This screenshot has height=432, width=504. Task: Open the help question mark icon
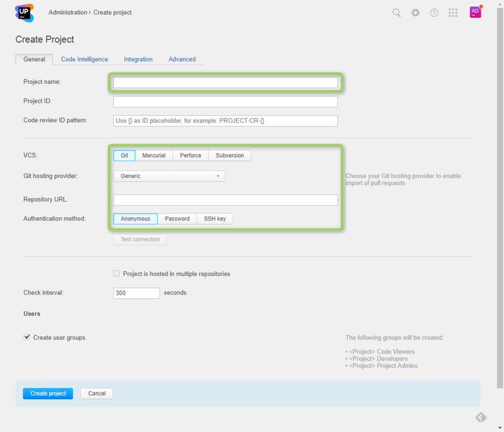[434, 12]
